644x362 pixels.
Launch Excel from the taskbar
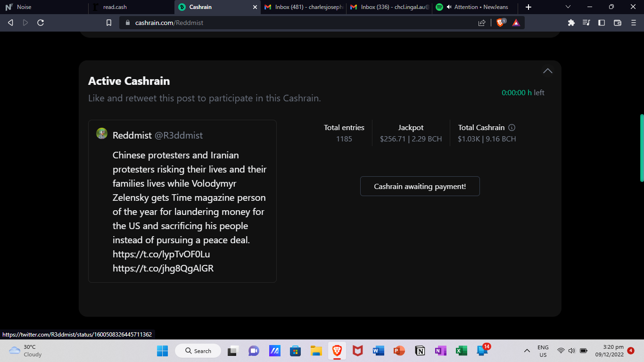(x=462, y=351)
